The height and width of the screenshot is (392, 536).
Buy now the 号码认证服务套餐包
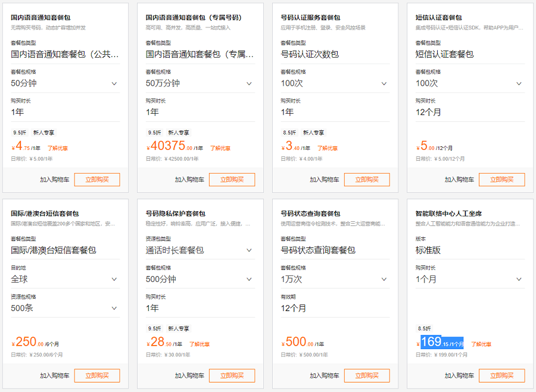coord(367,180)
